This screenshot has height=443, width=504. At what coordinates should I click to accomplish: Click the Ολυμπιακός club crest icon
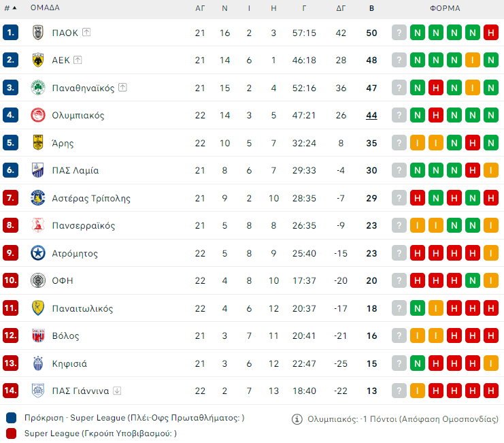click(x=38, y=115)
